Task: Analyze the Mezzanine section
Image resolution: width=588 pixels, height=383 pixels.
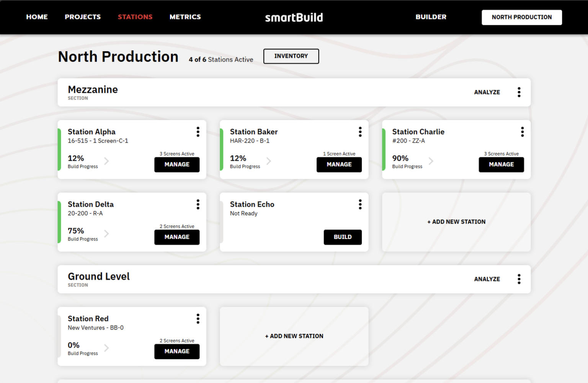Action: (487, 92)
